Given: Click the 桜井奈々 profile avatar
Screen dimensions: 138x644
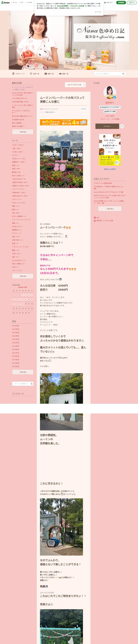Looking at the screenshot, I should 110,93.
